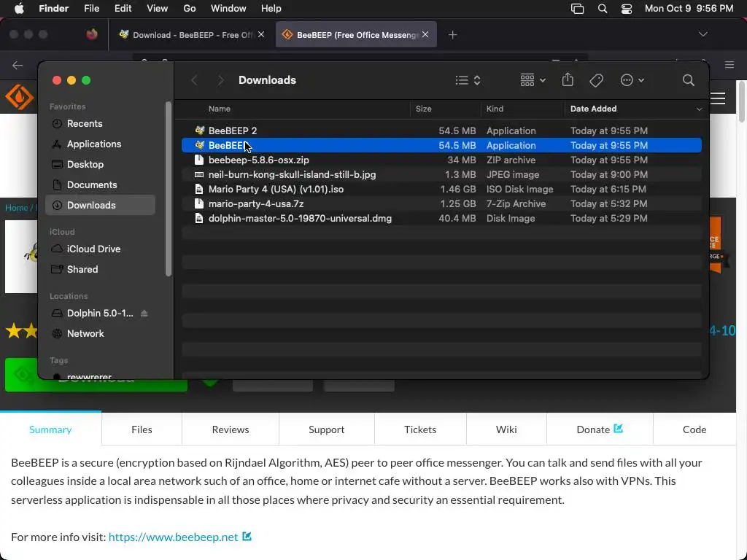Screen dimensions: 747x560
Task: Change Finder list view mode selector
Action: (x=468, y=80)
